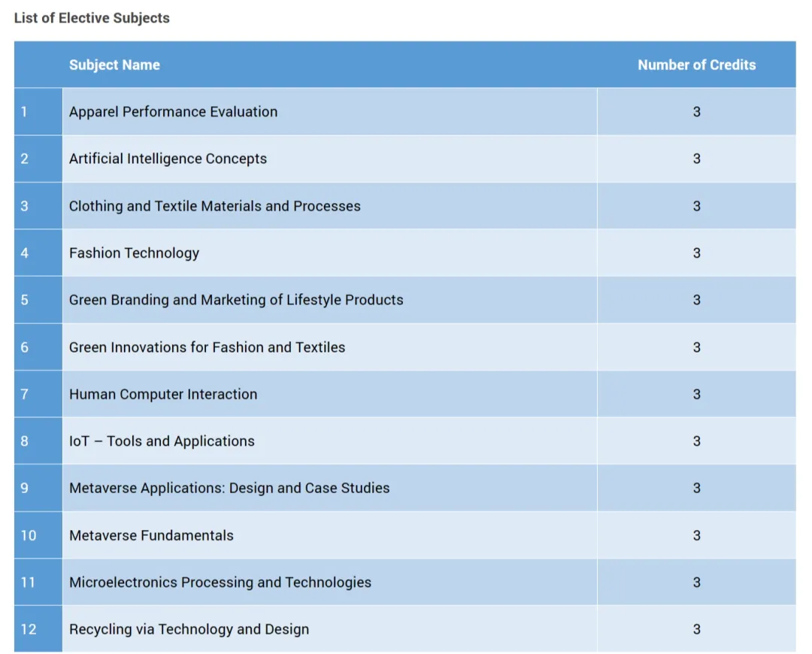This screenshot has width=812, height=654.
Task: Click 'Artificial Intelligence Concepts' subject name
Action: coord(168,159)
